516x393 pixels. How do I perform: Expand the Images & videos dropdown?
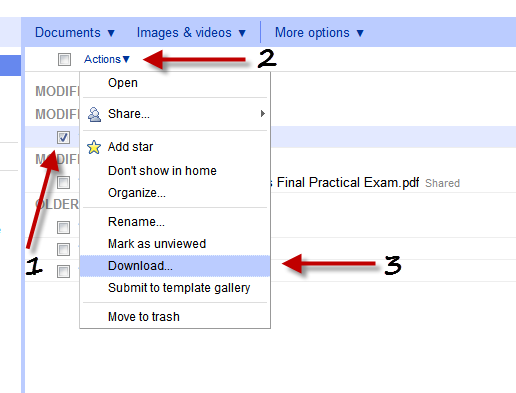pos(191,33)
